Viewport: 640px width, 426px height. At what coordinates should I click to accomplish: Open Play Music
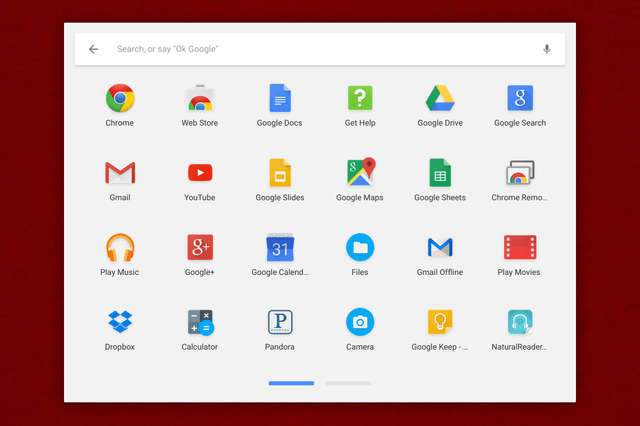coord(120,247)
